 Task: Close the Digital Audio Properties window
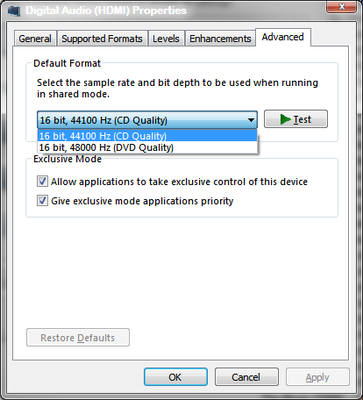(341, 7)
